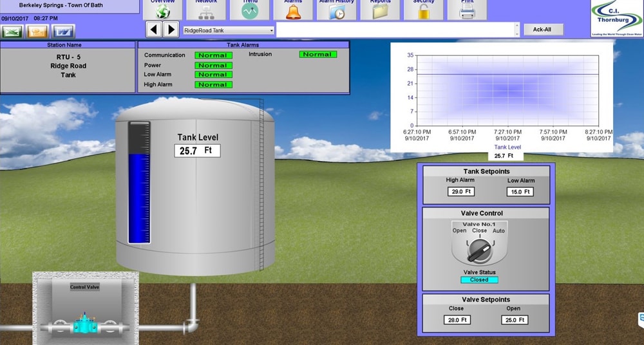This screenshot has height=345, width=644.
Task: Click the green Excel export icon
Action: (x=12, y=31)
